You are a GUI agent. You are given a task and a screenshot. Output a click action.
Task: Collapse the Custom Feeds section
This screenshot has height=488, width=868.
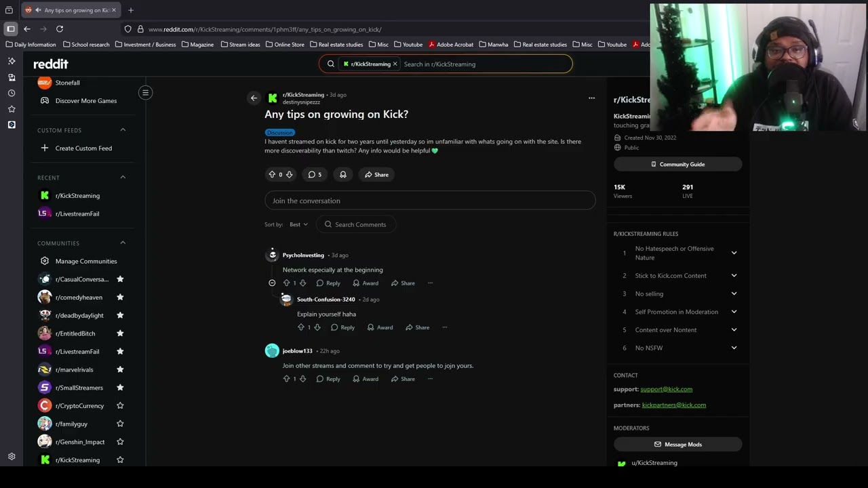(x=123, y=130)
